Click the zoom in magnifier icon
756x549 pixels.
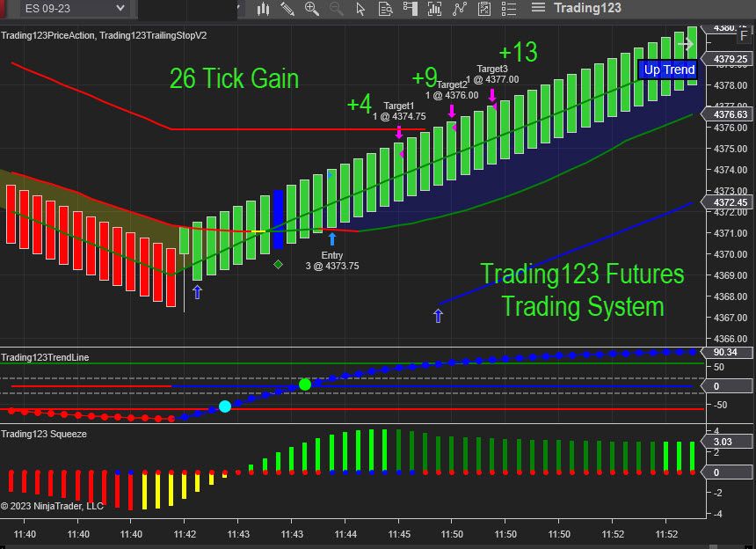click(x=312, y=9)
